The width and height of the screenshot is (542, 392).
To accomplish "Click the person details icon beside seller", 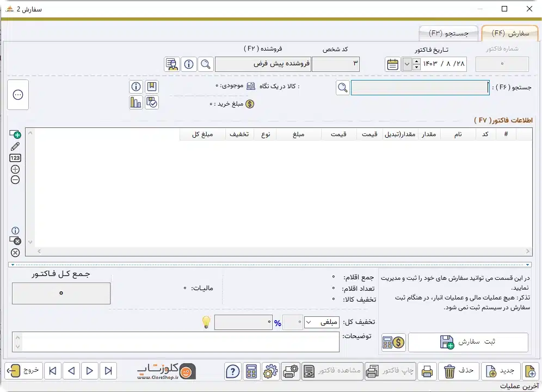I will point(172,64).
